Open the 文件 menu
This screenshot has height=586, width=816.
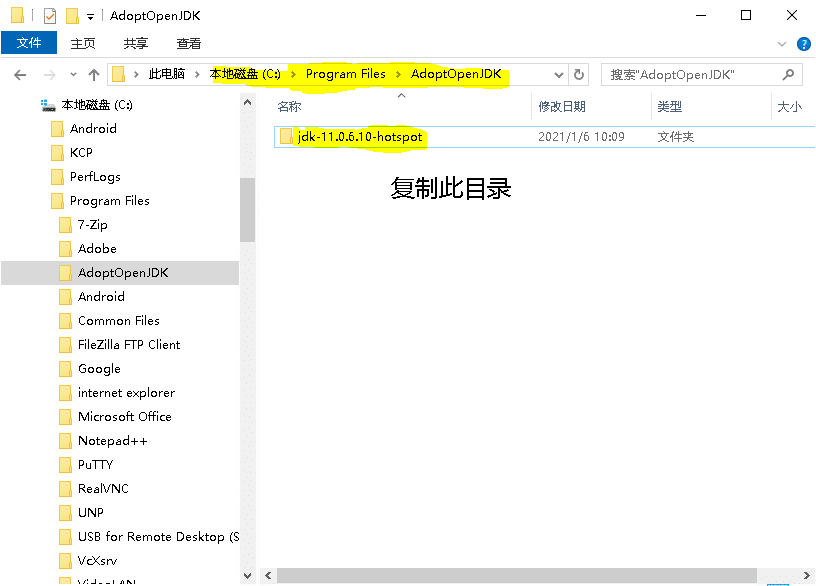click(x=29, y=43)
